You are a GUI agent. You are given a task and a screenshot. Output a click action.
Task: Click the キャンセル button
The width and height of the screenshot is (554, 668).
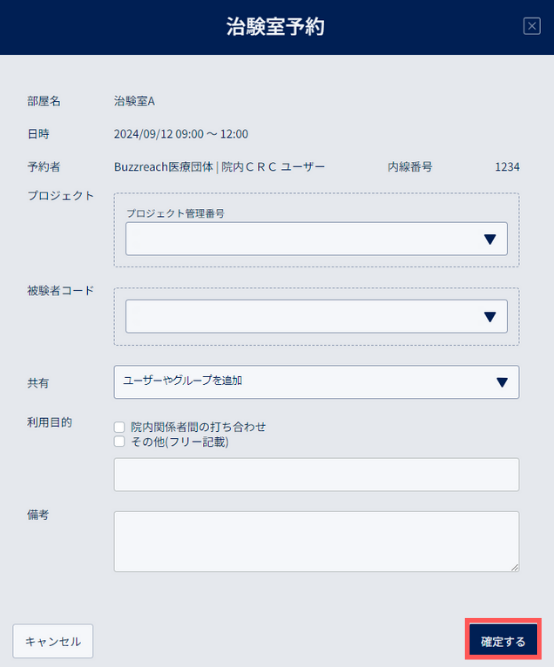(x=53, y=641)
